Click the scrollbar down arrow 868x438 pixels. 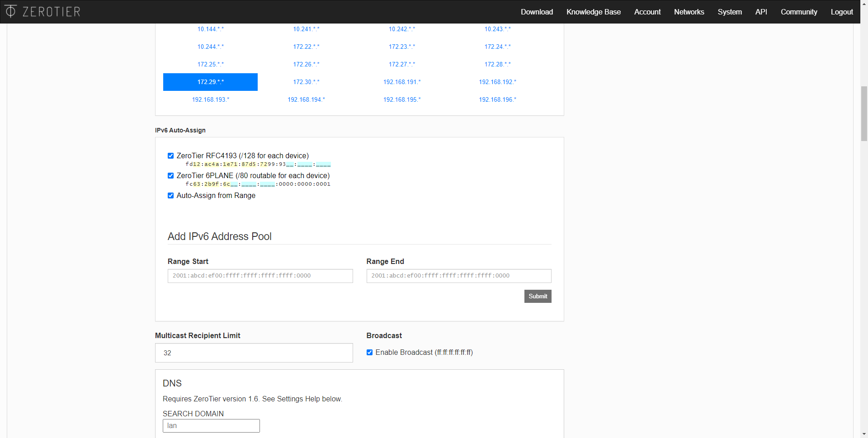[864, 434]
